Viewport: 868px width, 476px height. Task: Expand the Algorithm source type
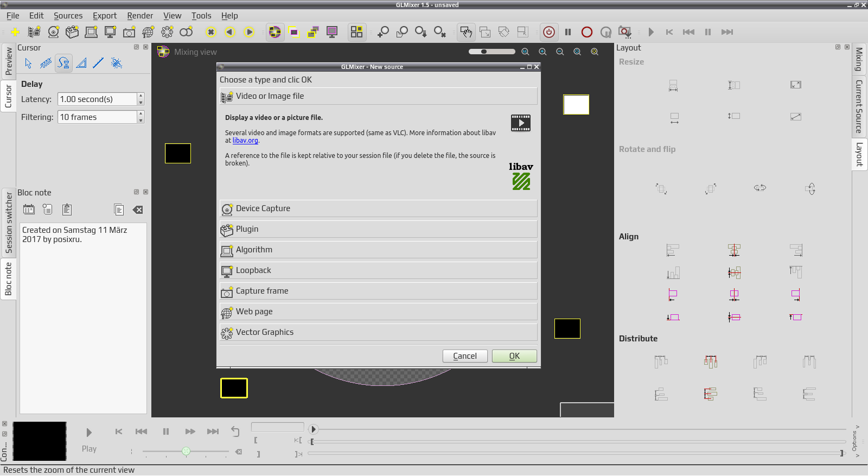pyautogui.click(x=378, y=250)
